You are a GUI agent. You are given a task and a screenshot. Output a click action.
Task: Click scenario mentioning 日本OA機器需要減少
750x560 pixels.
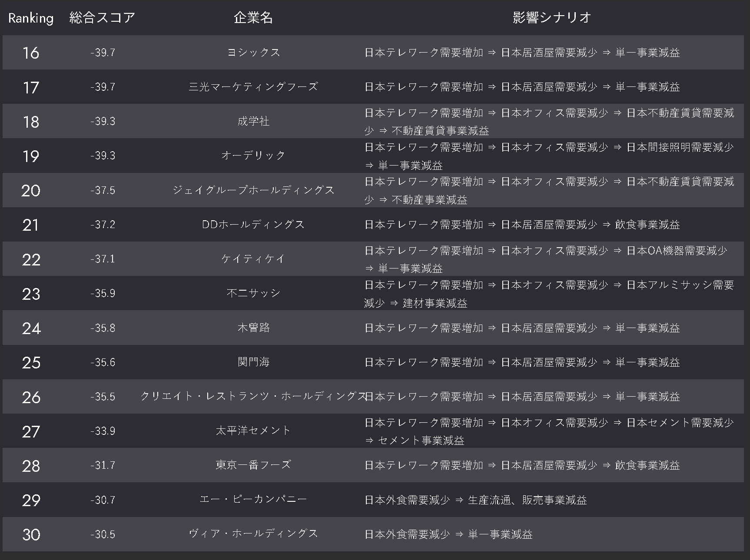click(x=546, y=259)
